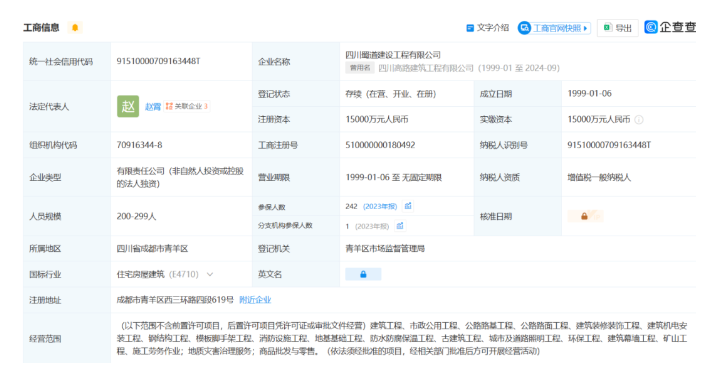
Task: Click the 曾用名 former name tag
Action: (360, 68)
